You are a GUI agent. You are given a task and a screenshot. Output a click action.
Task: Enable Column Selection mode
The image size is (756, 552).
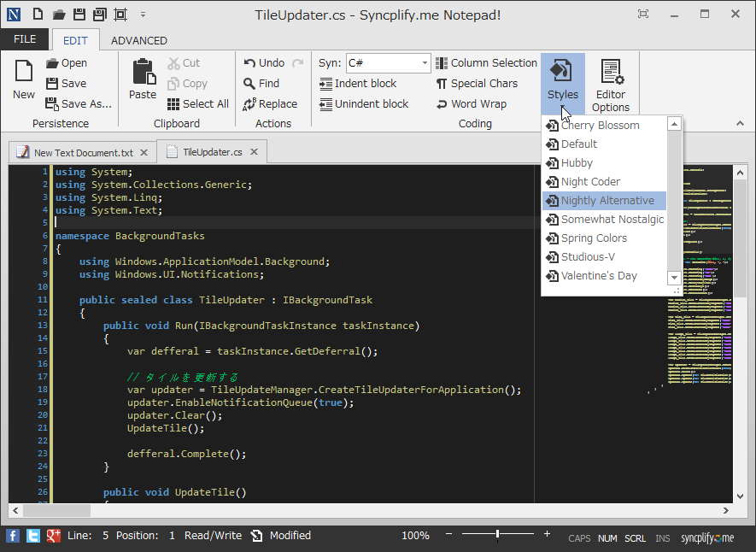tap(486, 63)
